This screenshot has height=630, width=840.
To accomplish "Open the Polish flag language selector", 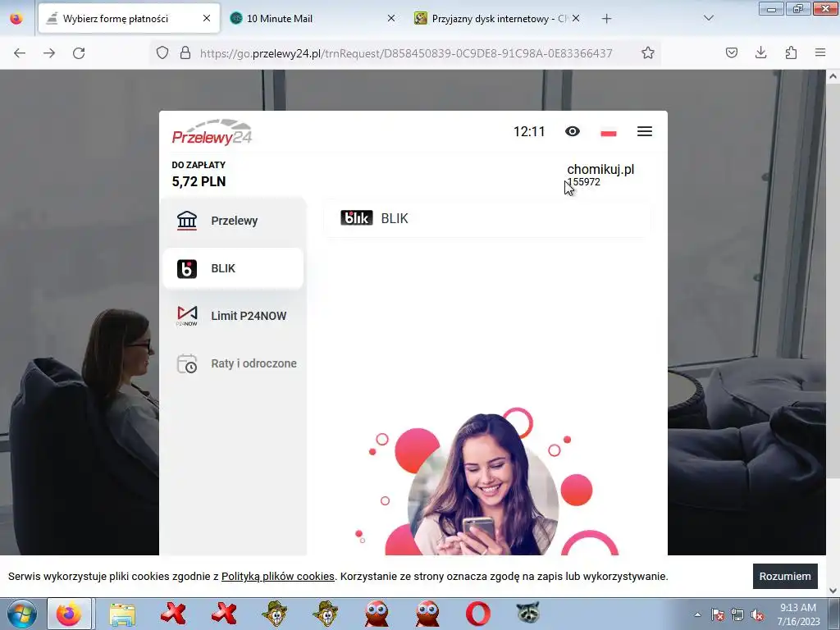I will (609, 132).
